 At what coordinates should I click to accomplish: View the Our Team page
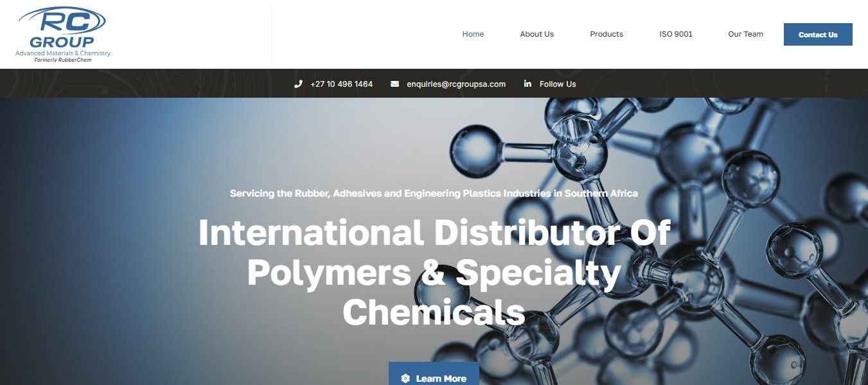point(745,34)
